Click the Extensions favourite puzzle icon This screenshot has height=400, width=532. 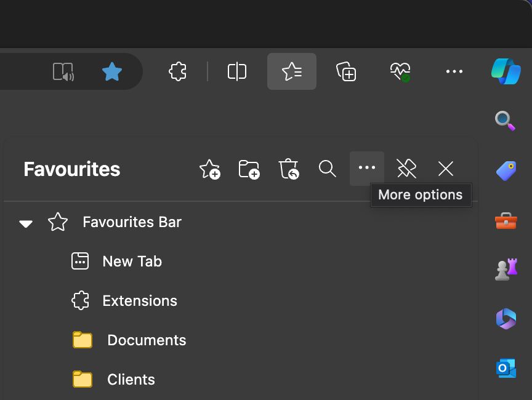(x=81, y=300)
